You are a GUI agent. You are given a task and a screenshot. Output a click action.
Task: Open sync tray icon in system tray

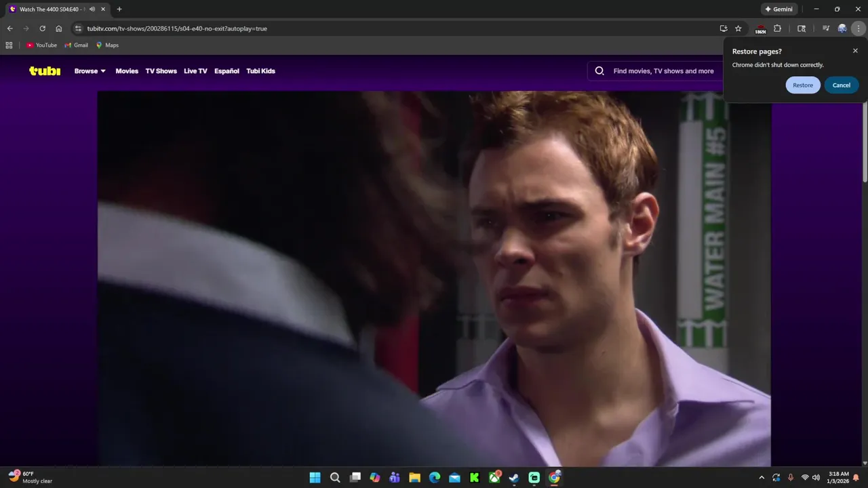pos(776,478)
